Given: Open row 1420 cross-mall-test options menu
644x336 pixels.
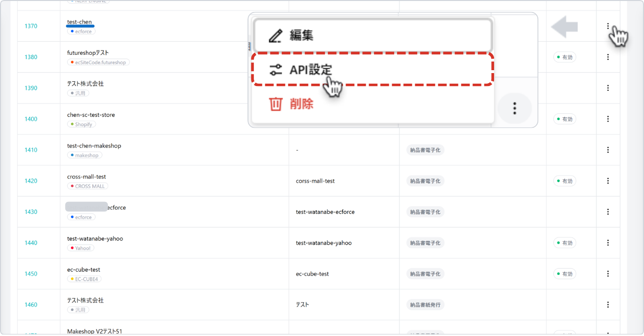Looking at the screenshot, I should (608, 181).
